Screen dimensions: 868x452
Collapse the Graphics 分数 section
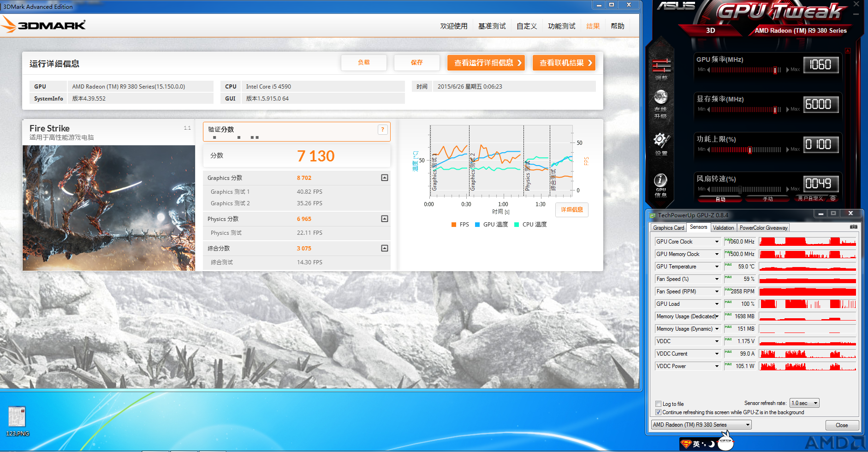(385, 178)
